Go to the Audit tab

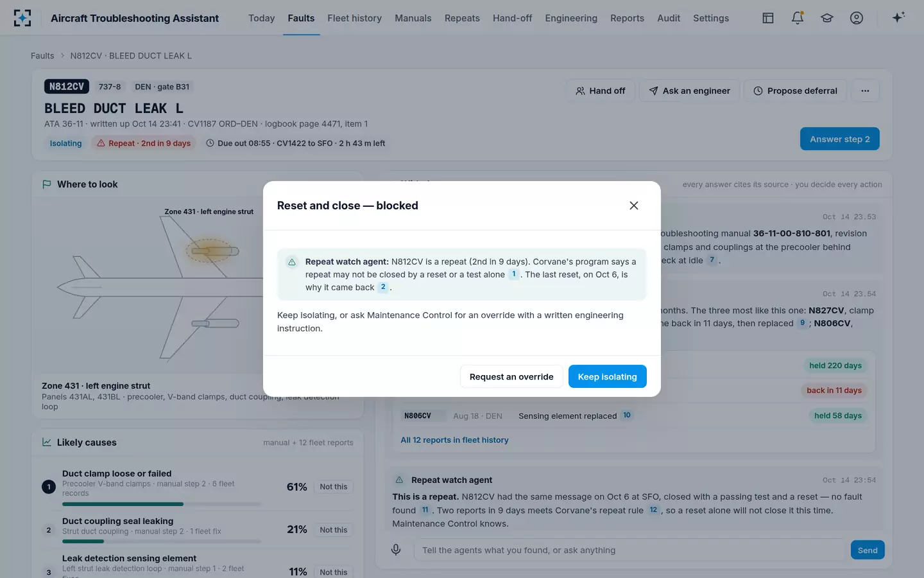coord(669,18)
